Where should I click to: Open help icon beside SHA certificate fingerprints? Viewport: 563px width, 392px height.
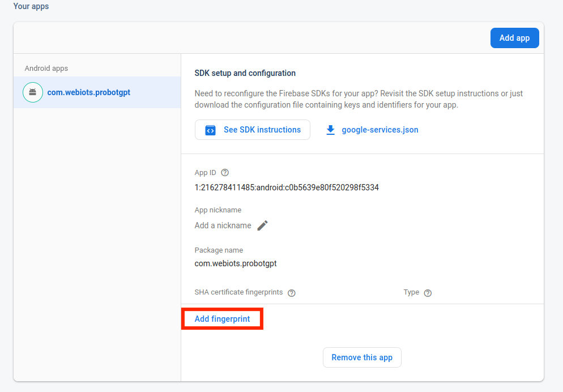tap(292, 293)
